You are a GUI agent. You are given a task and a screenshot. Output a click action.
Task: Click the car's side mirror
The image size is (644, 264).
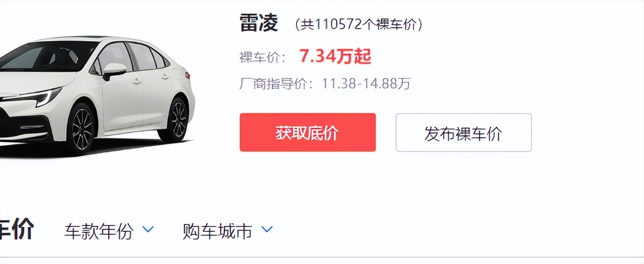(x=114, y=71)
